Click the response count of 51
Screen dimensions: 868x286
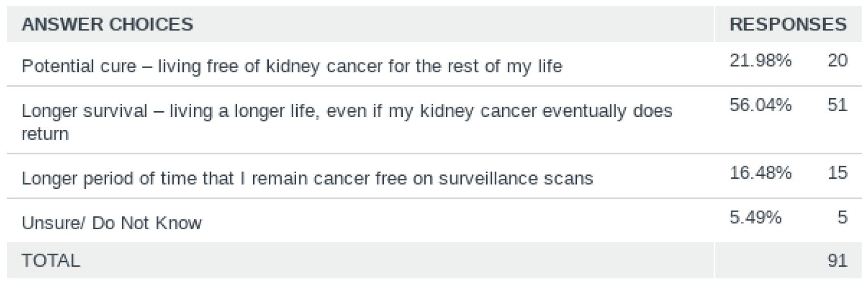pos(837,106)
